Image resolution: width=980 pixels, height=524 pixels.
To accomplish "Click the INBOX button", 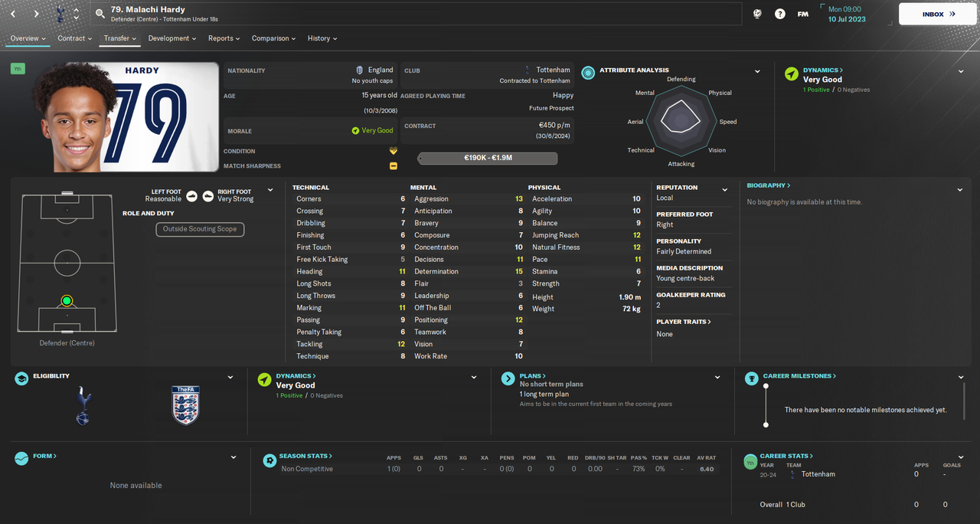I will (x=939, y=14).
